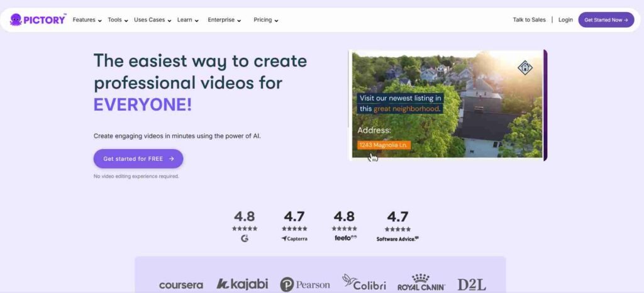Click the feefo logo
Screen dimensions: 644x293
click(345, 238)
